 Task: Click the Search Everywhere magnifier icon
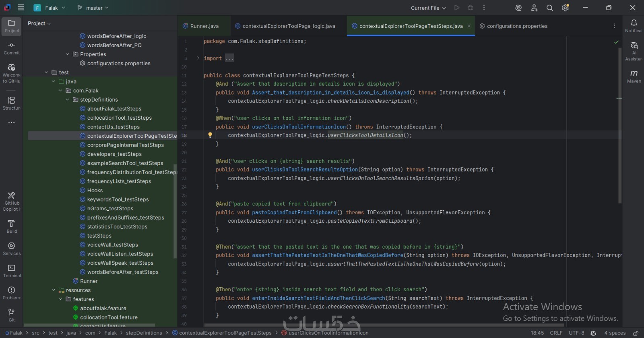(x=549, y=8)
